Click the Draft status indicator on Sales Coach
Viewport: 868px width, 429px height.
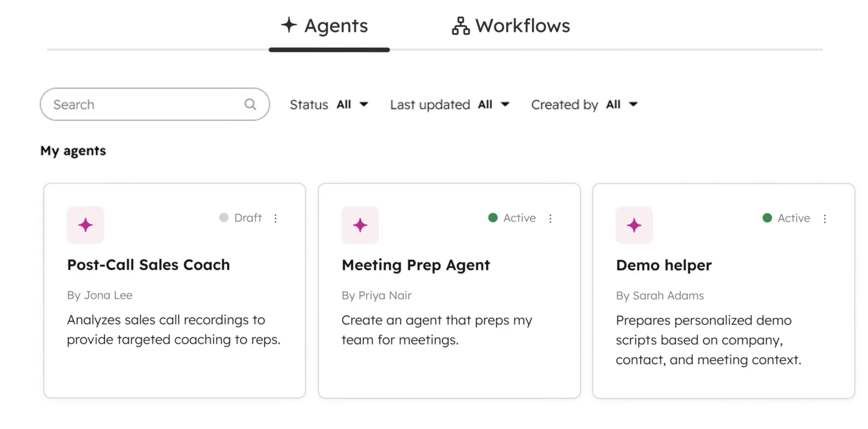(x=240, y=218)
